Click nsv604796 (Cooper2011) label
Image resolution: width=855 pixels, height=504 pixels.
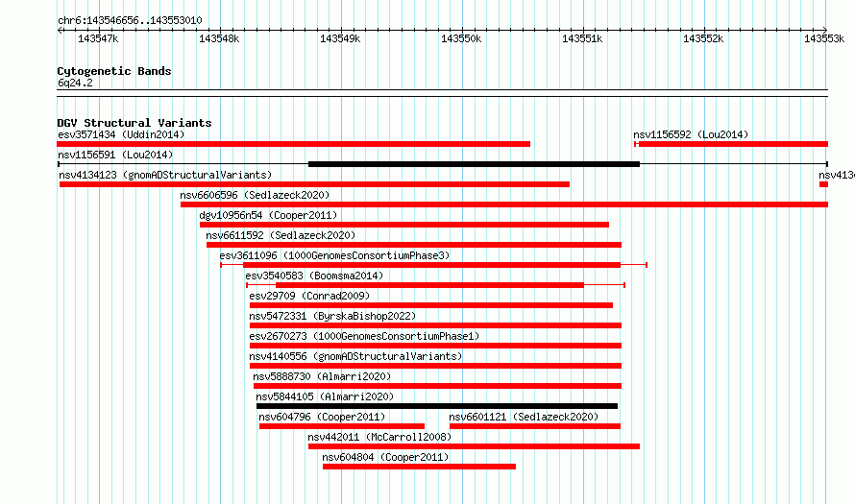[x=322, y=417]
